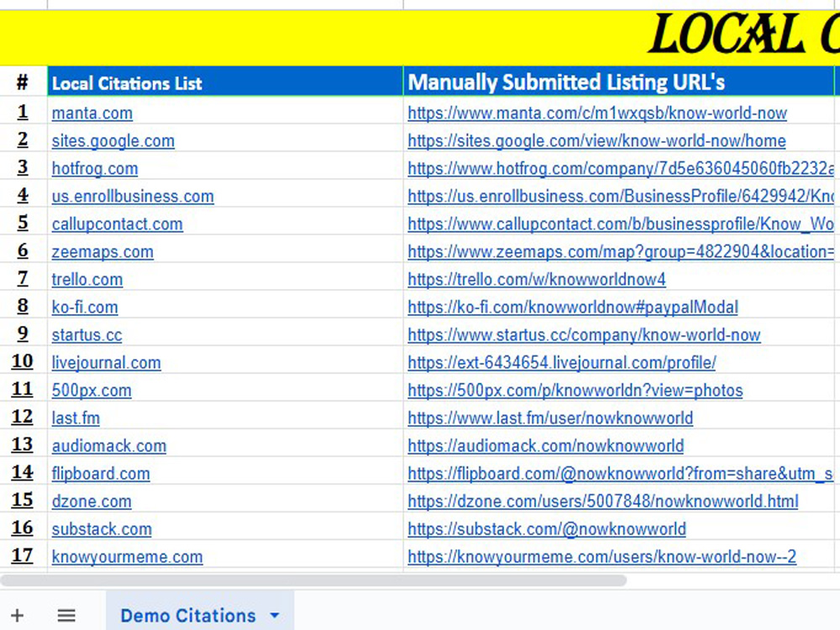Open the us.enrollbusiness.com link
The image size is (840, 630).
click(133, 197)
